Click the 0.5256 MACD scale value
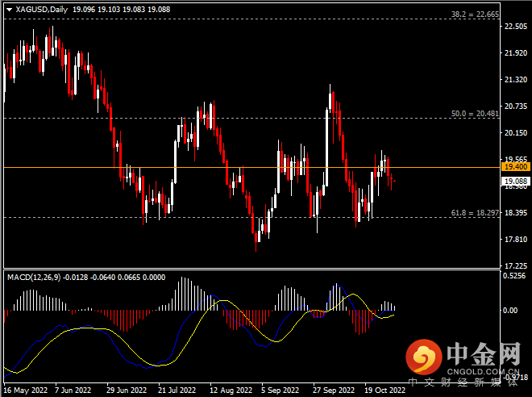This screenshot has height=397, width=532. 514,276
